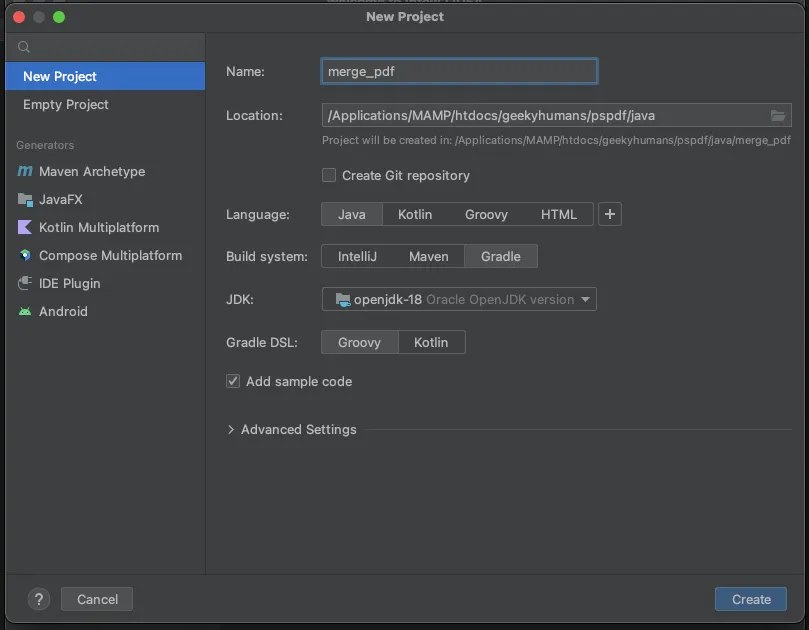Click the IDE Plugin icon
The height and width of the screenshot is (630, 809).
25,284
